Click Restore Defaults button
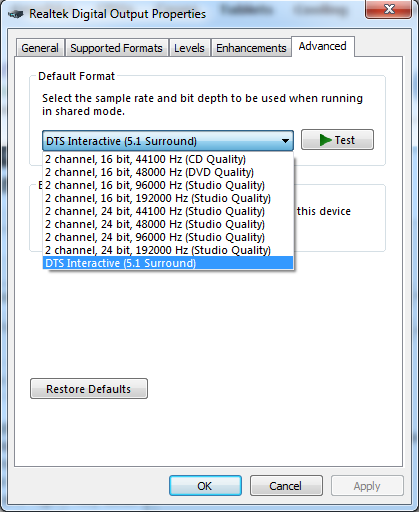The height and width of the screenshot is (512, 419). tap(89, 389)
